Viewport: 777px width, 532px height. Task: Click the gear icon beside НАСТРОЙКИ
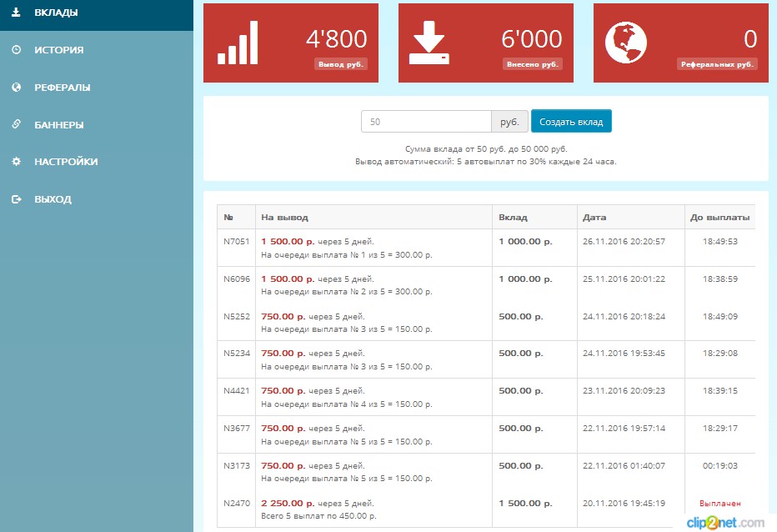[17, 161]
